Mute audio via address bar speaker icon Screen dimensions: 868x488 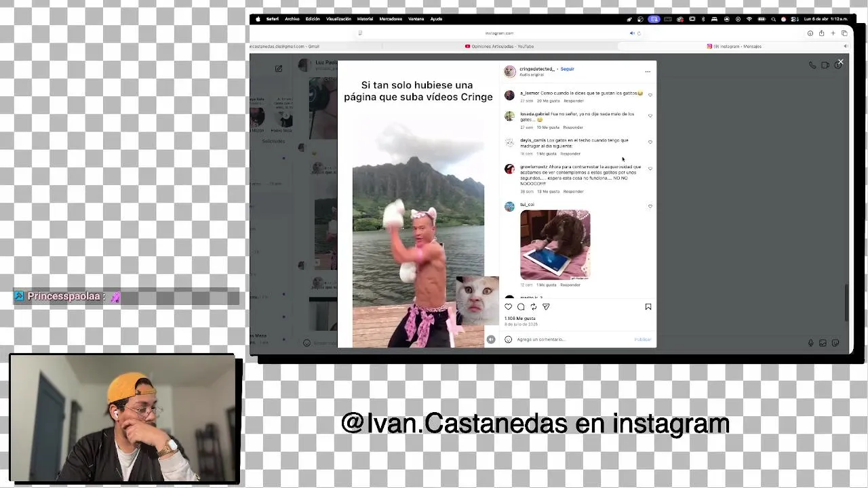click(631, 33)
